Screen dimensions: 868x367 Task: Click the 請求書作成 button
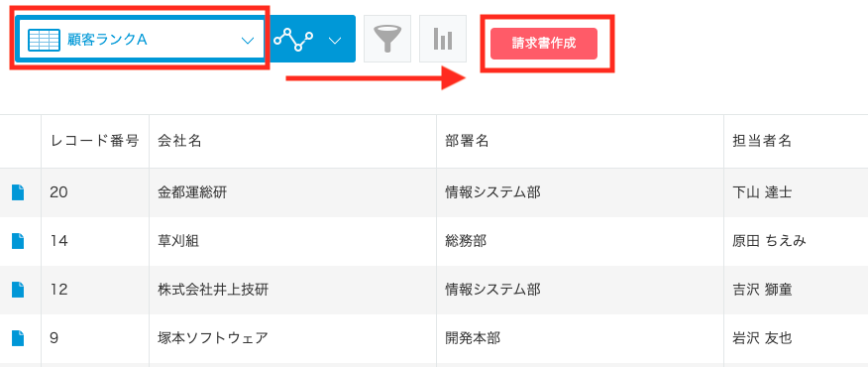pyautogui.click(x=544, y=44)
